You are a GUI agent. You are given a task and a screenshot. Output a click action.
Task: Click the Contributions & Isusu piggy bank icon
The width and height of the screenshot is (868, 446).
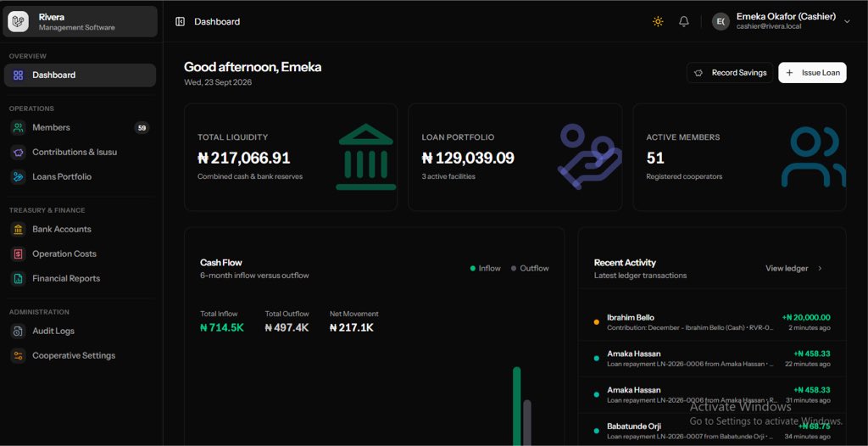(19, 152)
